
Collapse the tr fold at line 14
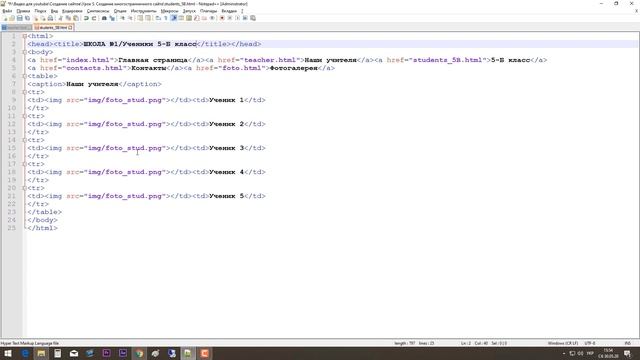point(24,140)
